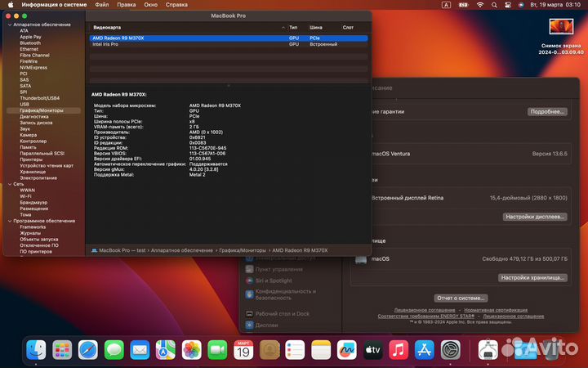Select 'Хранилище' in the hardware list
Image resolution: width=588 pixels, height=368 pixels.
(33, 172)
